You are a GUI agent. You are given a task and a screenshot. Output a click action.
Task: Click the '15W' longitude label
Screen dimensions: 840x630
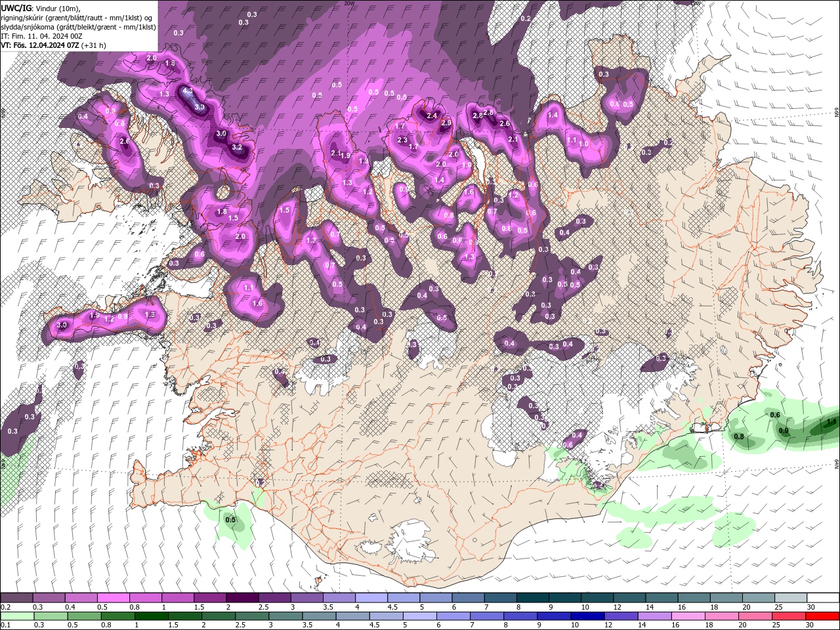(695, 3)
